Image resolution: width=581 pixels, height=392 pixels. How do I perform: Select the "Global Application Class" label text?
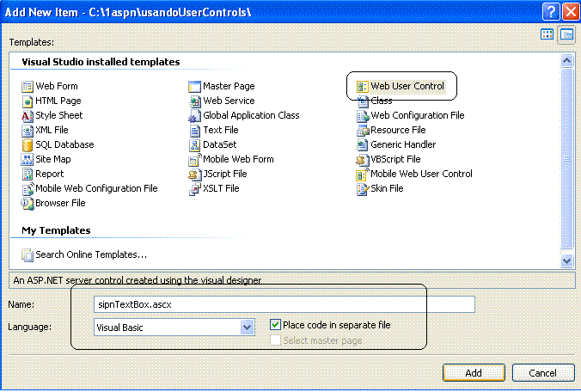coord(251,115)
